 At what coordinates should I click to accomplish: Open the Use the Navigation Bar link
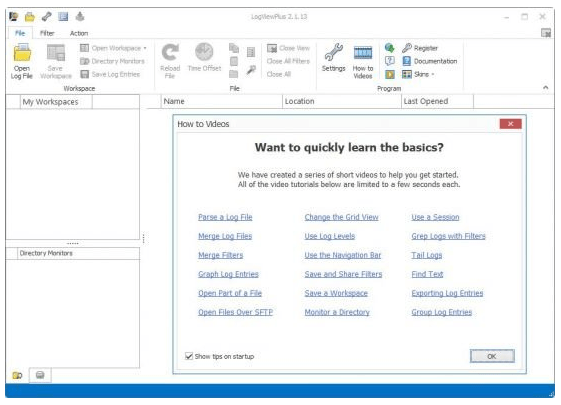pos(343,255)
